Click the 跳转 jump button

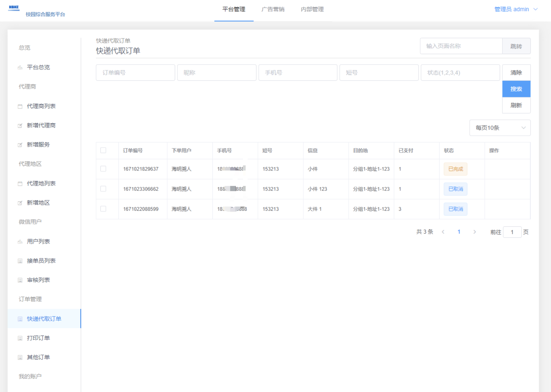click(x=516, y=46)
